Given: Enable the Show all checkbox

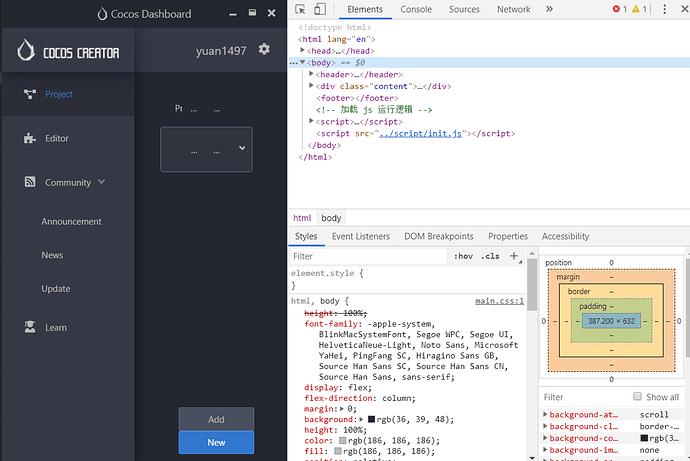Looking at the screenshot, I should (637, 396).
